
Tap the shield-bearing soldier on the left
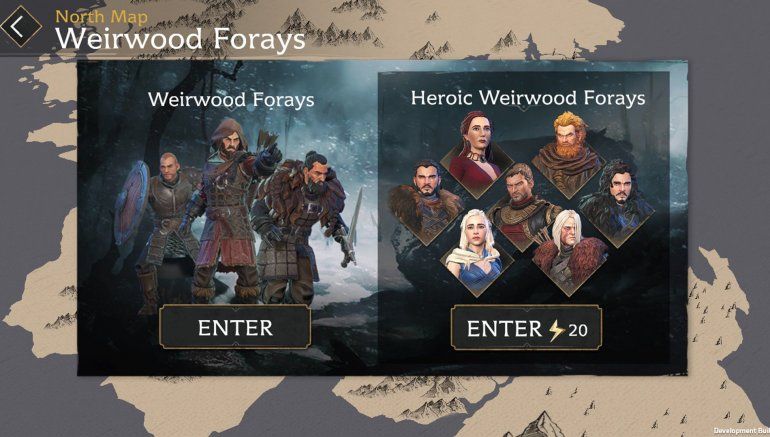(157, 231)
